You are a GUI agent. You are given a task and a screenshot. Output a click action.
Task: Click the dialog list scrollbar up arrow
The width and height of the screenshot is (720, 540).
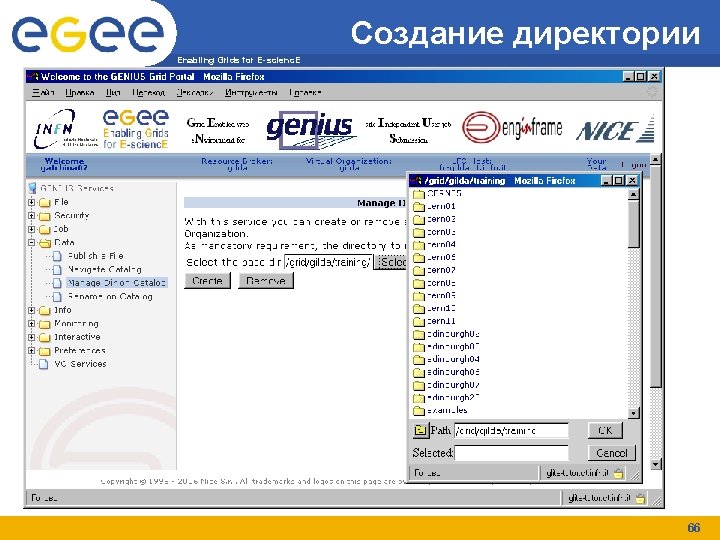click(x=634, y=194)
